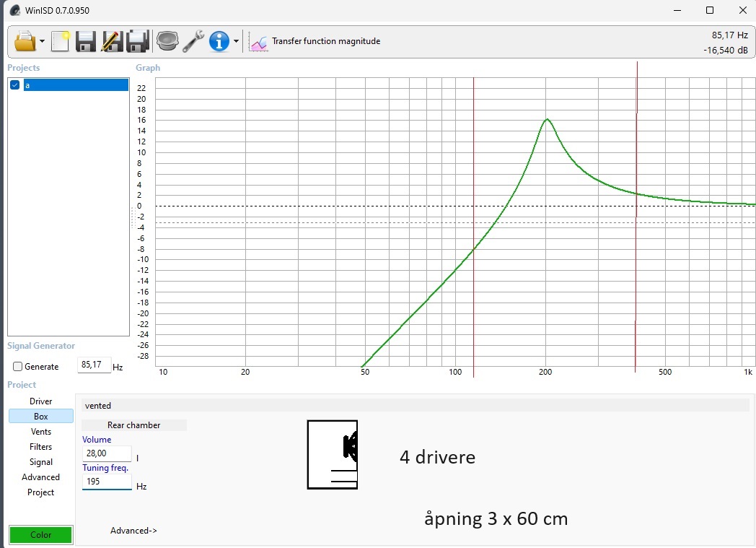756x548 pixels.
Task: Click the red cursor line near 100 Hz
Action: [x=473, y=227]
